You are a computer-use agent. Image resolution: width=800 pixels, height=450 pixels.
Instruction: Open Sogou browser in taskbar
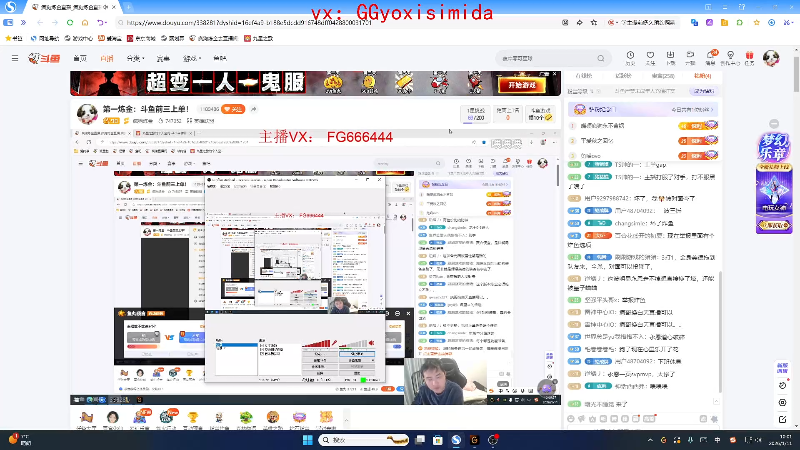pyautogui.click(x=456, y=440)
